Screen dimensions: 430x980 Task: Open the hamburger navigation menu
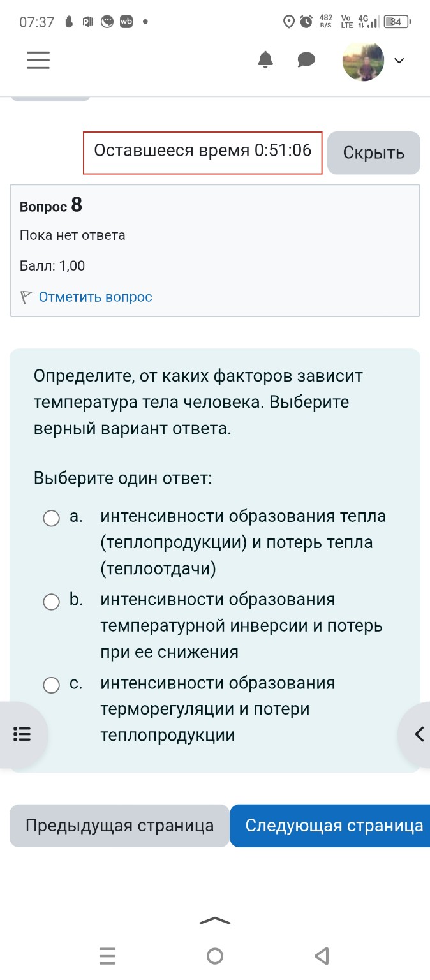[x=38, y=60]
